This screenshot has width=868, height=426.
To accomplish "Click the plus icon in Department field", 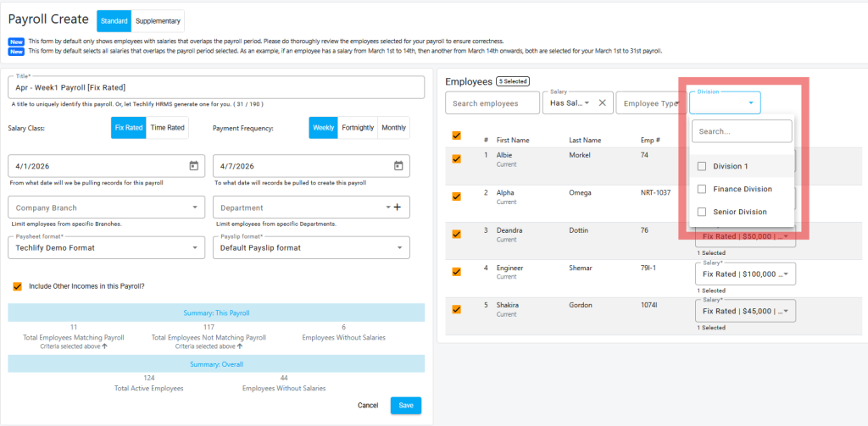I will (396, 207).
